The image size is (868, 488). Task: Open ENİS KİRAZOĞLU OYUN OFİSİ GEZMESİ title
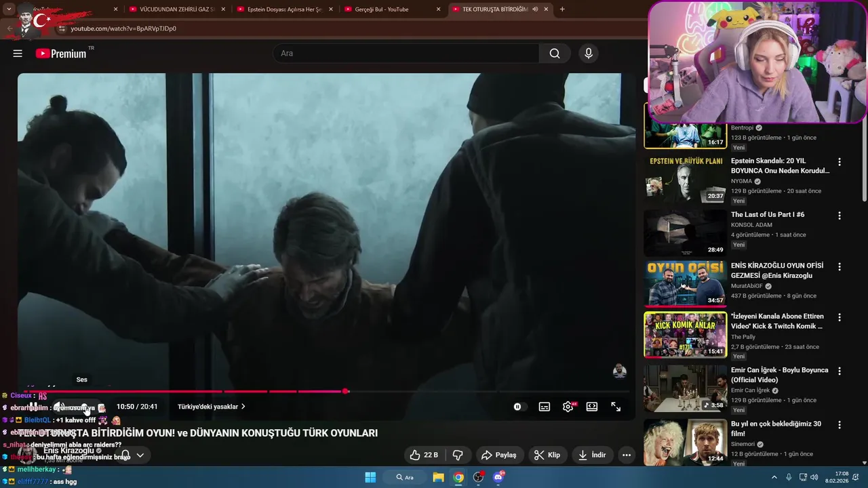pos(777,270)
